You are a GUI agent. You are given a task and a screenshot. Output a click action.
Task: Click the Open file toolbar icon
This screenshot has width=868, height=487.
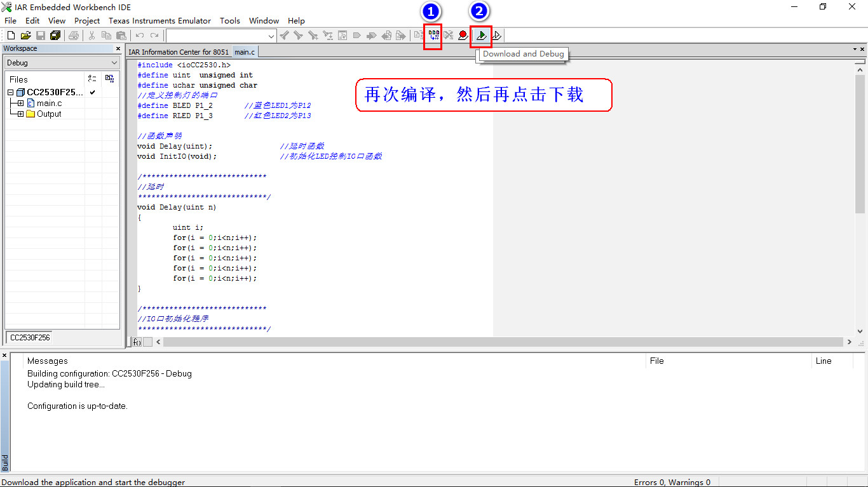click(26, 36)
